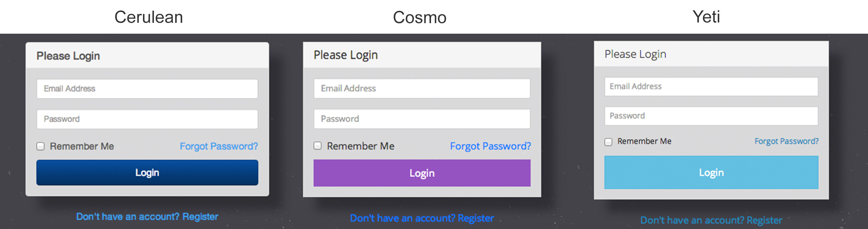The height and width of the screenshot is (229, 868).
Task: Click the Cosmo Password field
Action: (x=422, y=119)
